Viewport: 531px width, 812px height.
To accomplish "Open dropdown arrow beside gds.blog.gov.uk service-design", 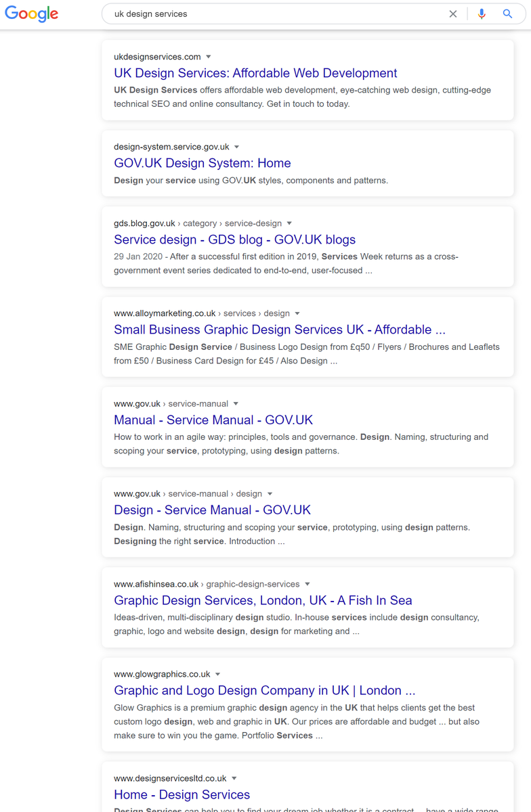I will pos(289,223).
